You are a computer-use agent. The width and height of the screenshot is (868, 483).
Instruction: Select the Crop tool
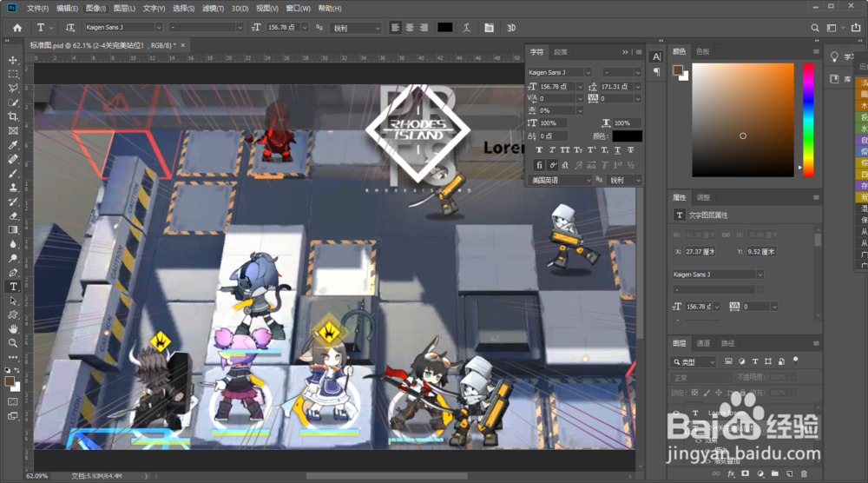pos(13,116)
